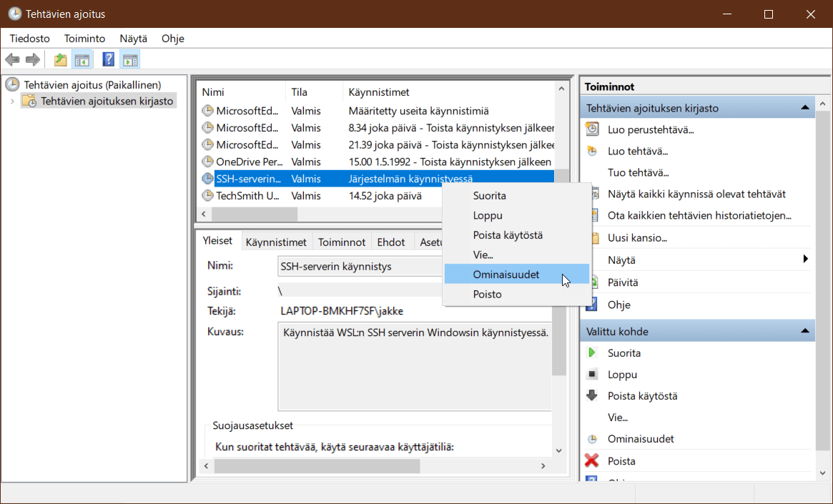Click the Back arrow toolbar icon
Screen dimensions: 833x504
point(12,60)
